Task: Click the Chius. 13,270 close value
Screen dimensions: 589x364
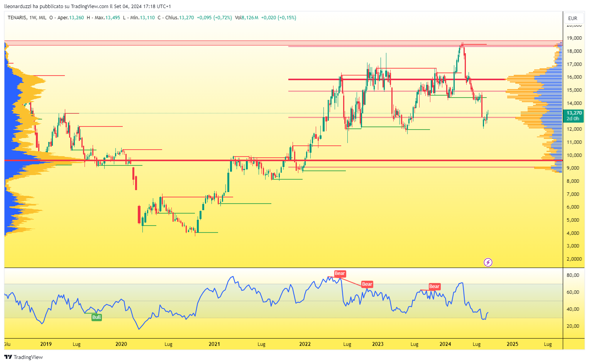Action: pyautogui.click(x=179, y=18)
